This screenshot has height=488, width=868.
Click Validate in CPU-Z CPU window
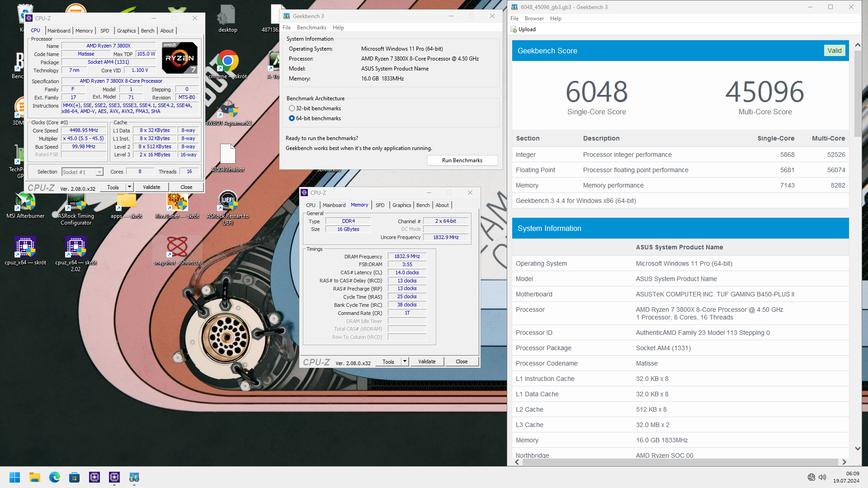[x=151, y=187]
